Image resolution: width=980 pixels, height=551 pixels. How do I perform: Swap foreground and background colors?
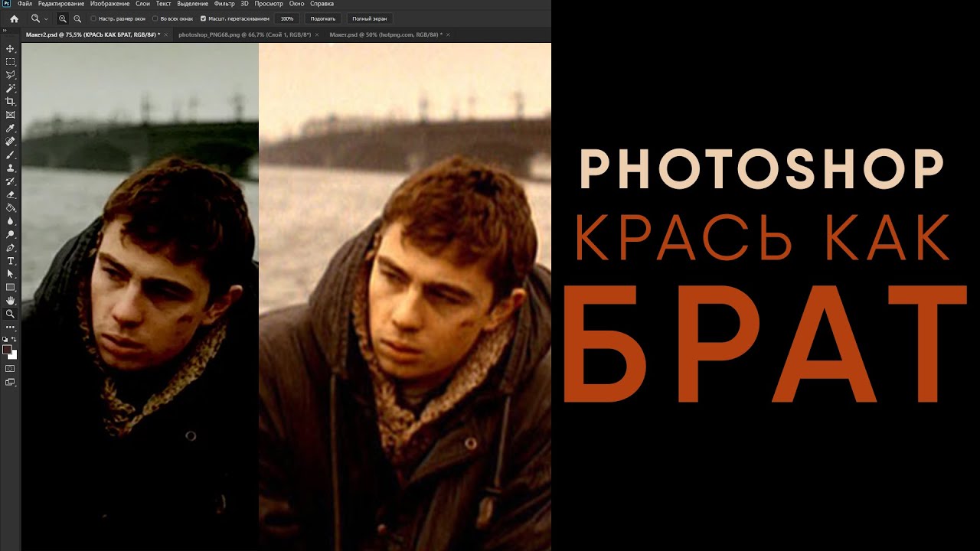(14, 339)
